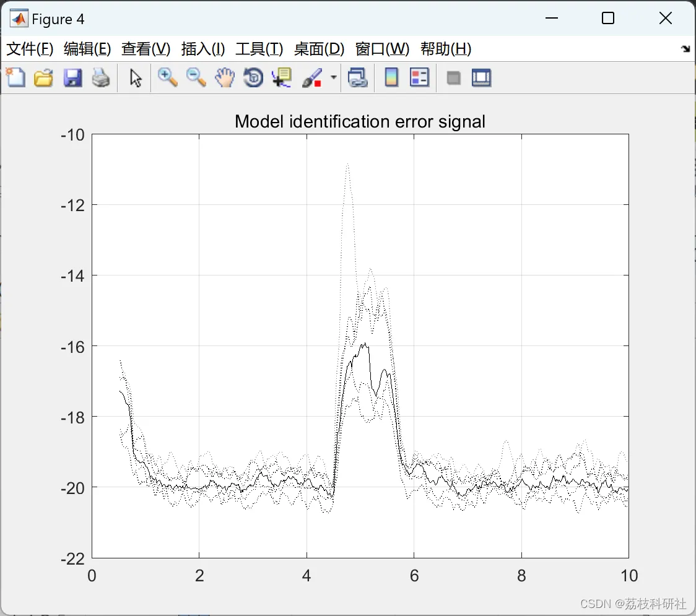Save the figure using the floppy disk icon
The height and width of the screenshot is (616, 696).
tap(72, 77)
